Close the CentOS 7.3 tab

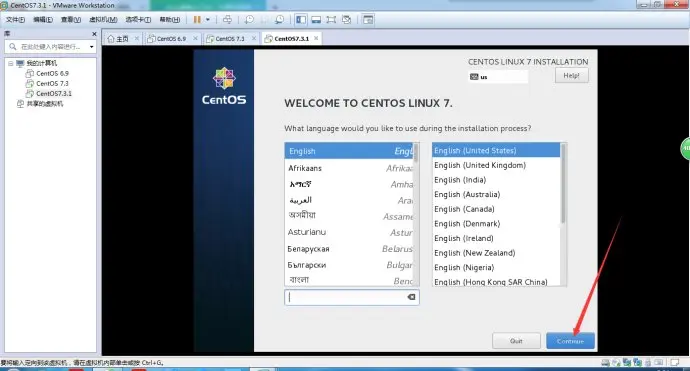click(254, 38)
